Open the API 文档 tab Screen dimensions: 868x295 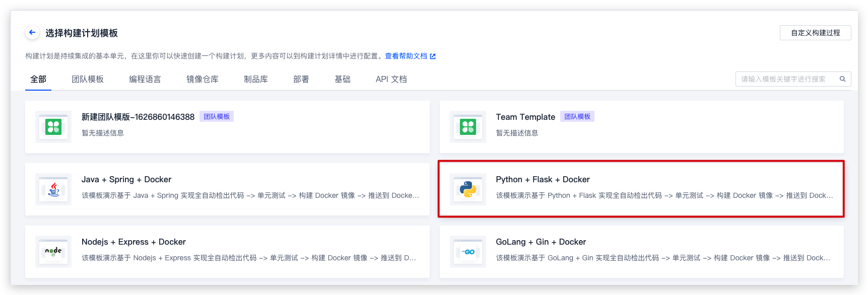click(x=391, y=79)
